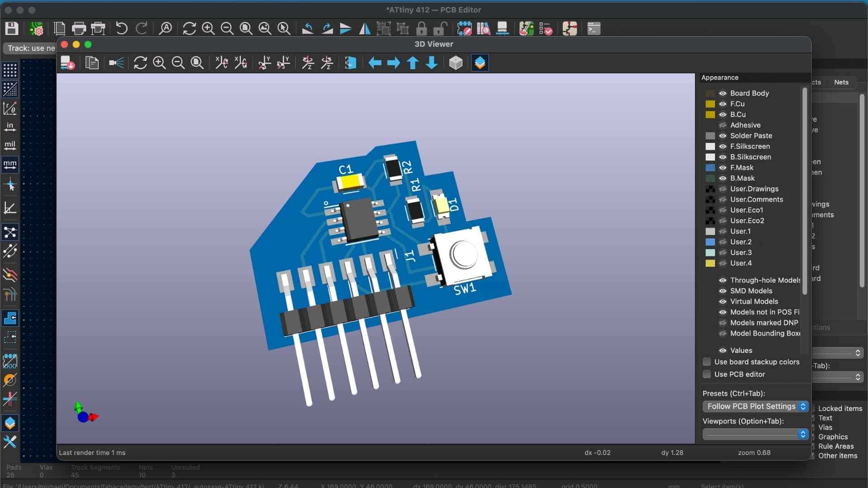This screenshot has height=488, width=868.
Task: Copy 3D image to clipboard
Action: [92, 63]
